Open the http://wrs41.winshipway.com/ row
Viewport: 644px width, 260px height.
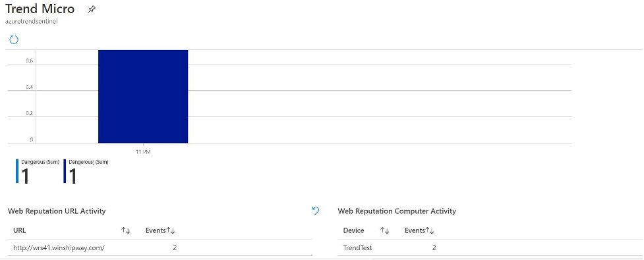pos(160,247)
